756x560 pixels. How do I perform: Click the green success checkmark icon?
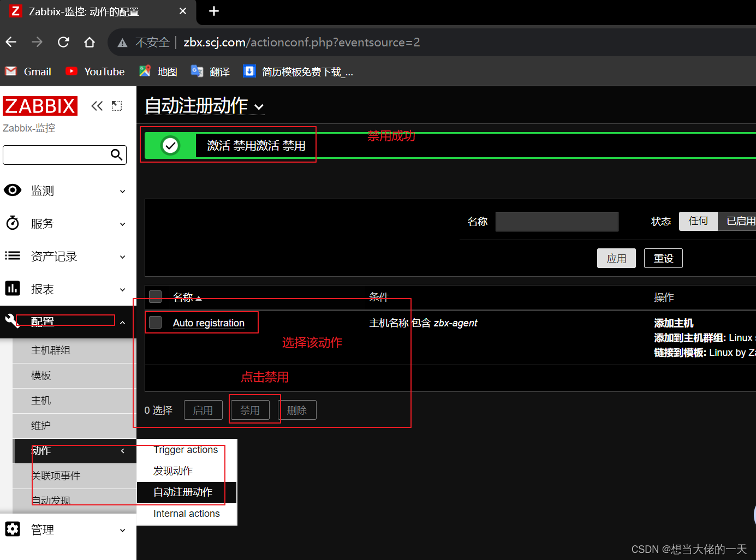[170, 146]
